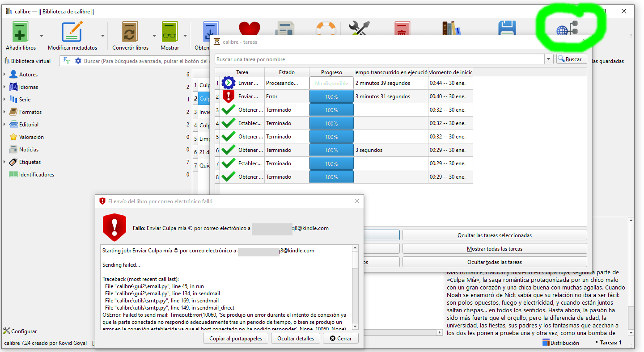Screen dimensions: 644x352
Task: Focus the Buscar una tarea por nombre field
Action: click(380, 59)
